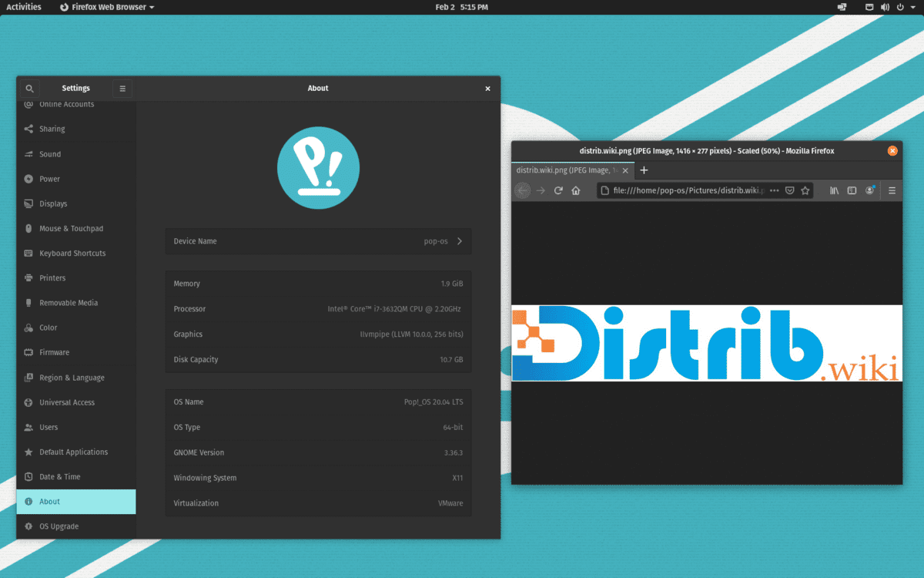Viewport: 924px width, 578px height.
Task: Choose Printers in Settings sidebar
Action: [x=76, y=277]
